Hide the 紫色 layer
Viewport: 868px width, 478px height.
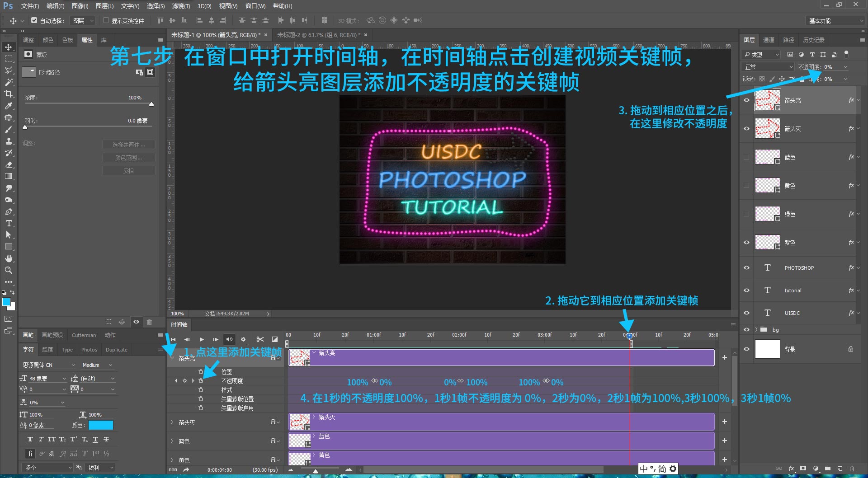coord(746,243)
